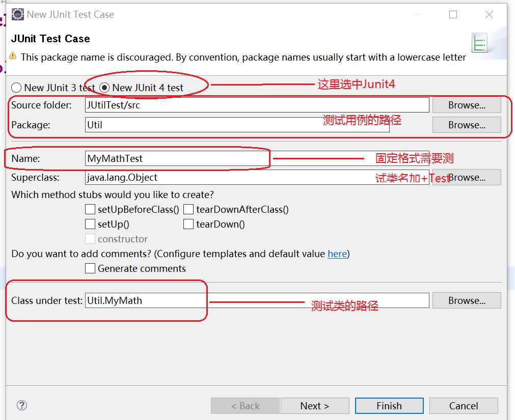This screenshot has width=515, height=420.
Task: Browse for the Package
Action: 467,125
